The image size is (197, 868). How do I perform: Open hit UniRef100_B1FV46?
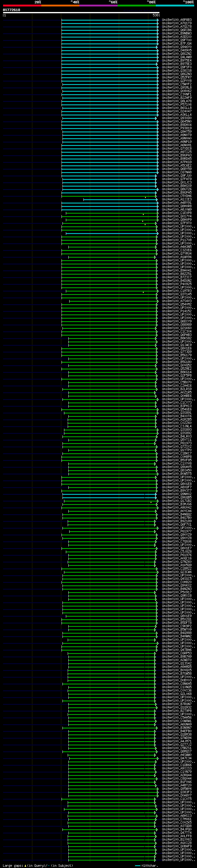click(177, 782)
